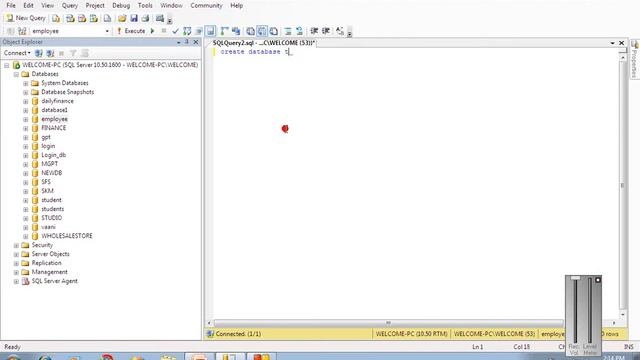Open the Connect dropdown in Object Explorer
This screenshot has height=360, width=640.
(x=17, y=53)
